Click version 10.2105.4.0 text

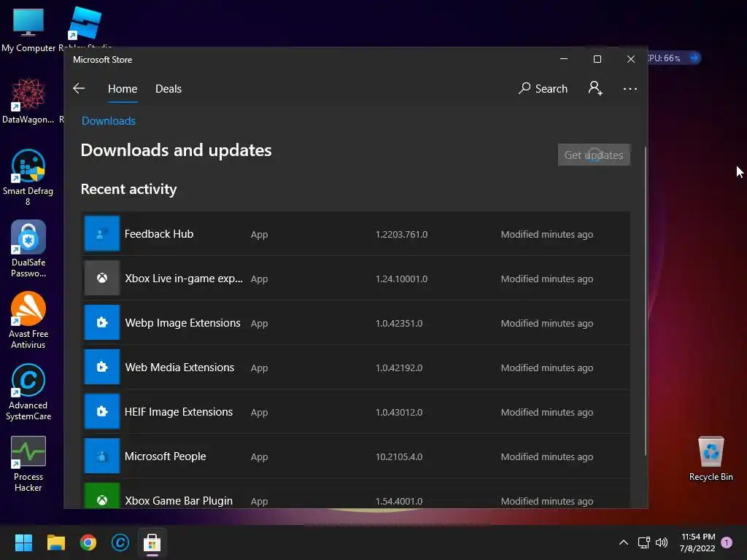(x=399, y=456)
